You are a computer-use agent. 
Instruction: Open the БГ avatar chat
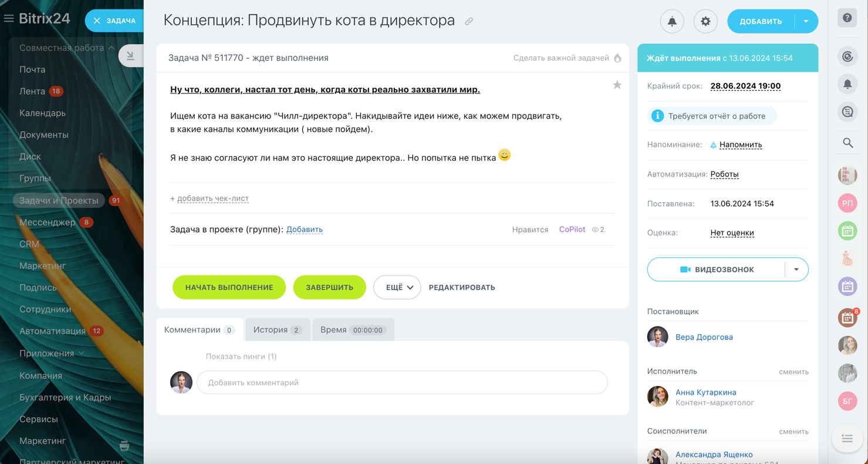click(x=847, y=401)
